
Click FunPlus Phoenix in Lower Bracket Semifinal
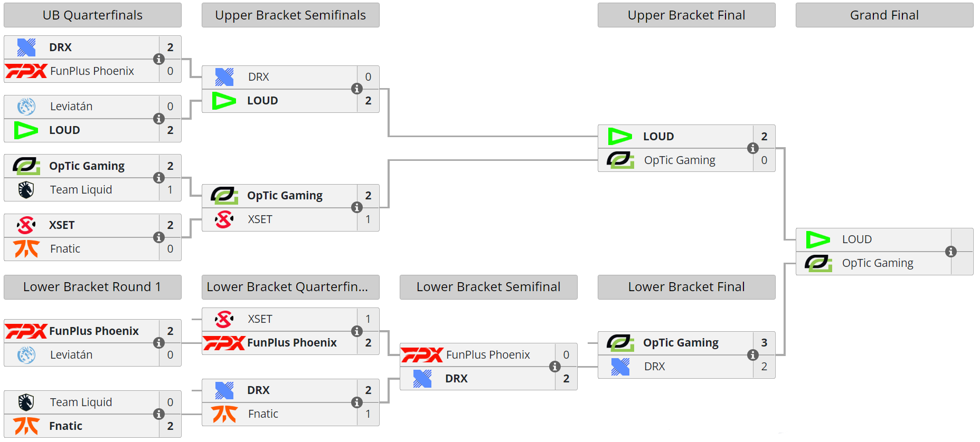488,355
